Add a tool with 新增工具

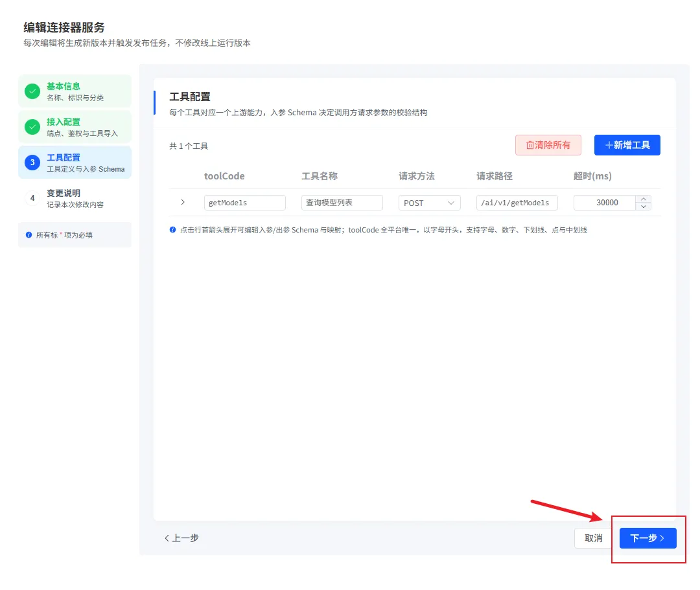click(627, 145)
